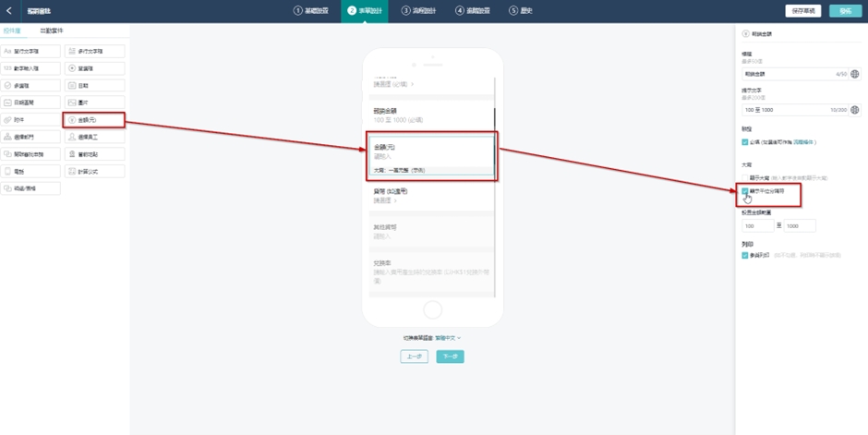Add the 日期 date component

coord(93,85)
